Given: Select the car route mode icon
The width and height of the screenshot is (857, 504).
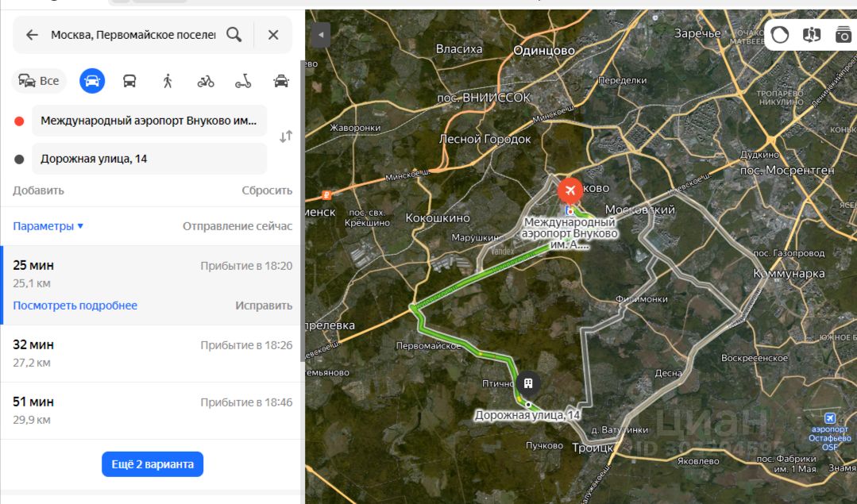Looking at the screenshot, I should 92,81.
